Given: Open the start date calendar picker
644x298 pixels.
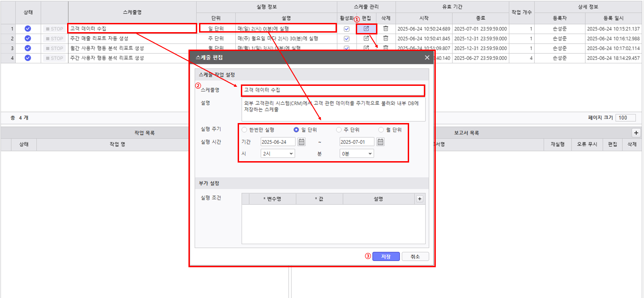Looking at the screenshot, I should coord(302,142).
